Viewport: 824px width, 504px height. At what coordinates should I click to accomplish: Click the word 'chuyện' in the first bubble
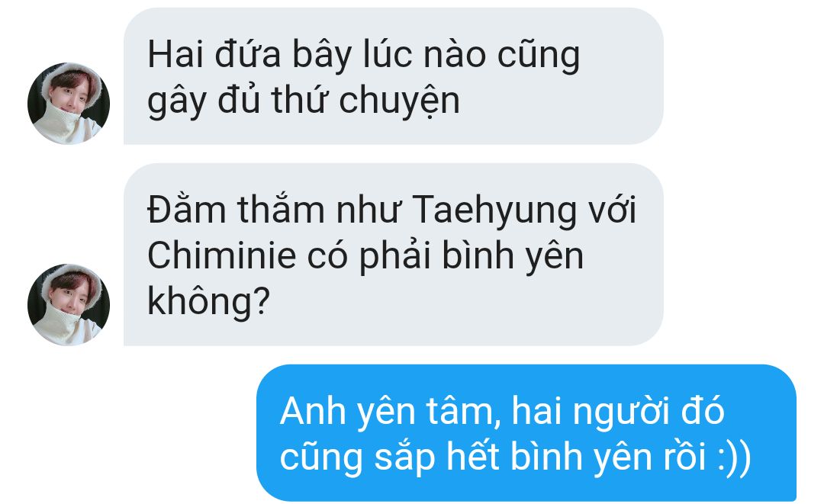coord(399,101)
